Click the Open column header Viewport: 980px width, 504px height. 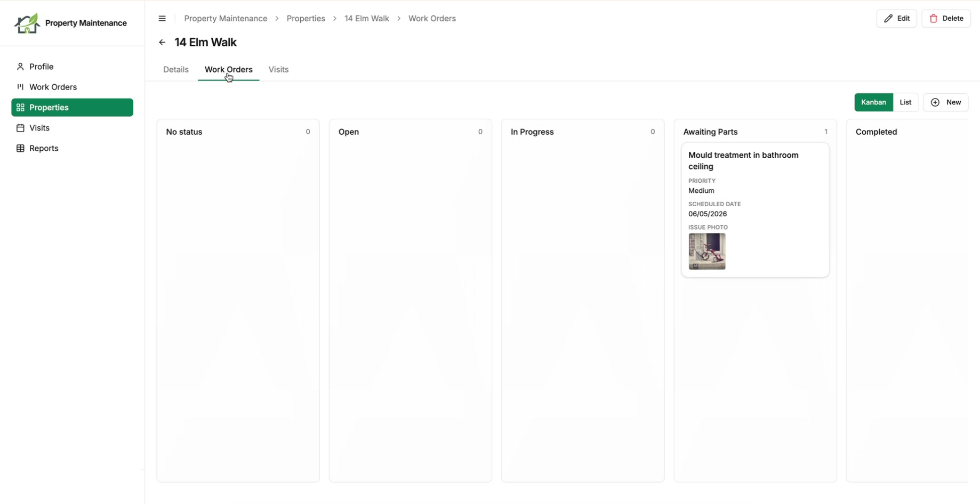[349, 132]
